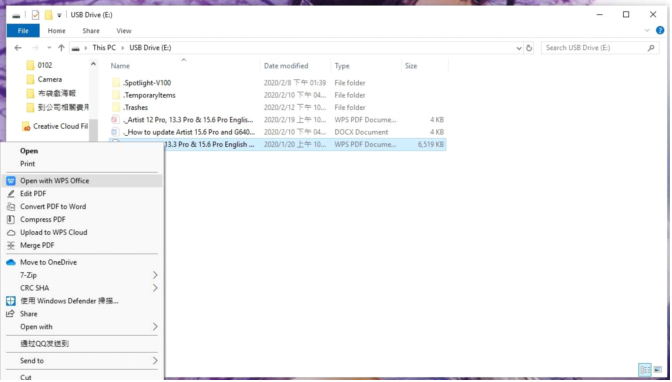Viewport: 672px width, 382px height.
Task: Expand the ribbon with the chevron
Action: [x=647, y=30]
